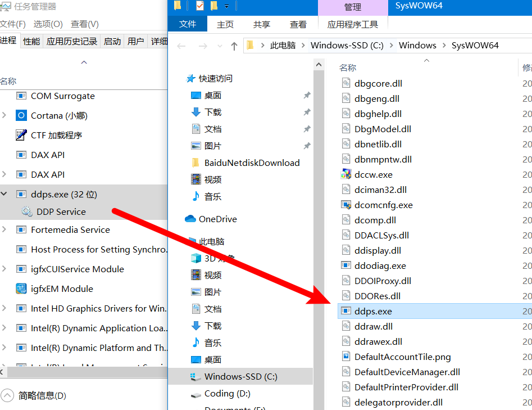The width and height of the screenshot is (532, 410).
Task: Click 简略信息(D) in Task Manager
Action: (x=42, y=396)
